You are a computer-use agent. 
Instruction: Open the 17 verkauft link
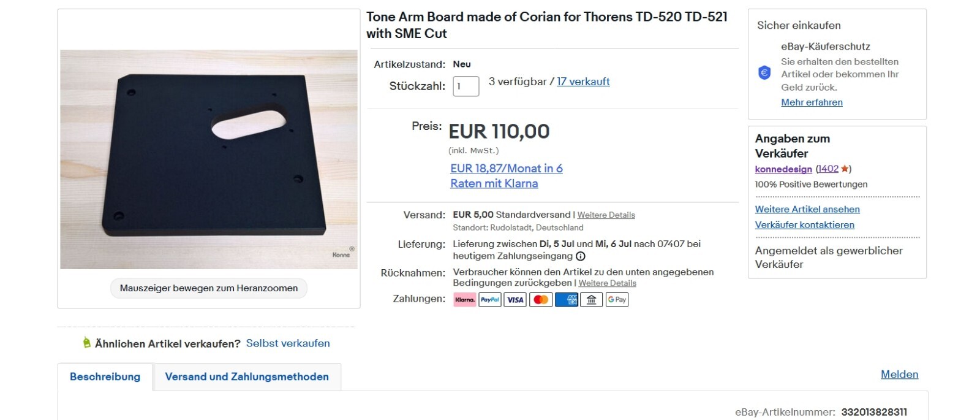click(583, 82)
